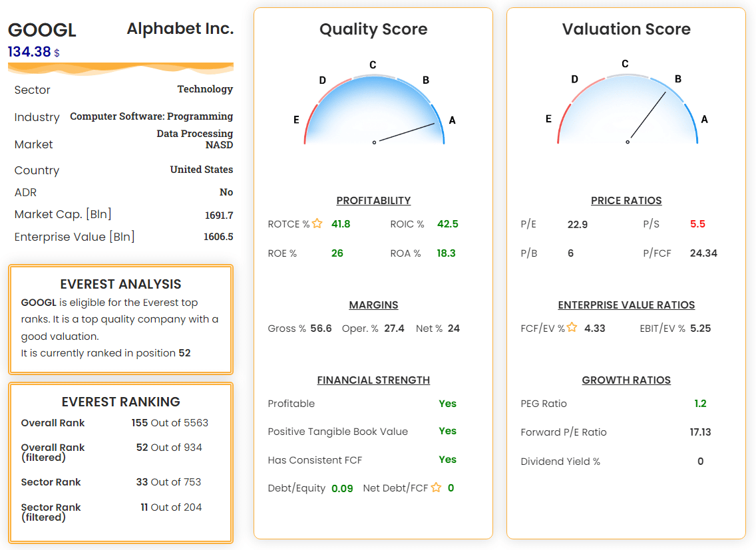The width and height of the screenshot is (756, 550).
Task: Click the Net margin value 24
Action: pyautogui.click(x=454, y=329)
